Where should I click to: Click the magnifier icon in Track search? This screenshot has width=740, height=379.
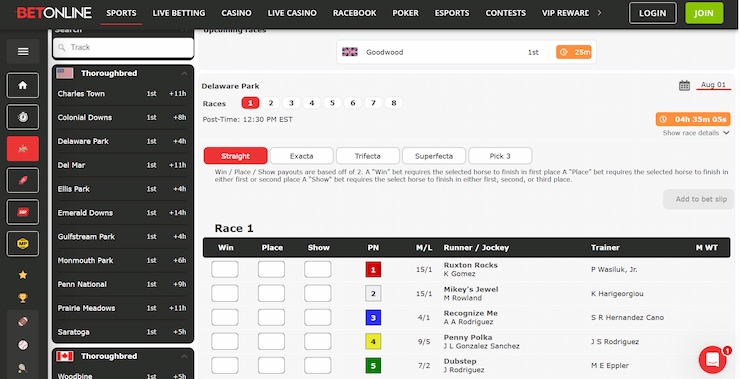[62, 47]
